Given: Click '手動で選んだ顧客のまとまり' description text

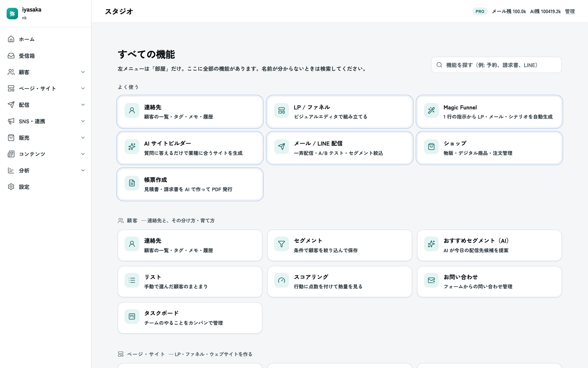Looking at the screenshot, I should (176, 287).
